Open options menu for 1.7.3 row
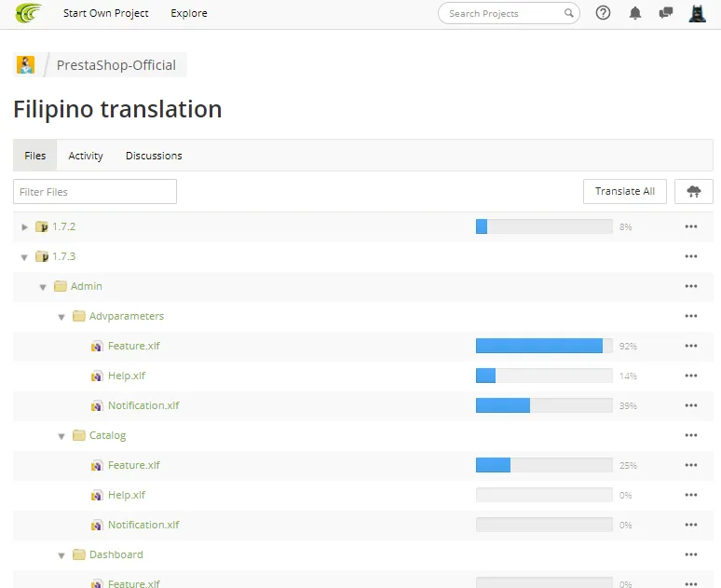This screenshot has height=588, width=721. 690,256
